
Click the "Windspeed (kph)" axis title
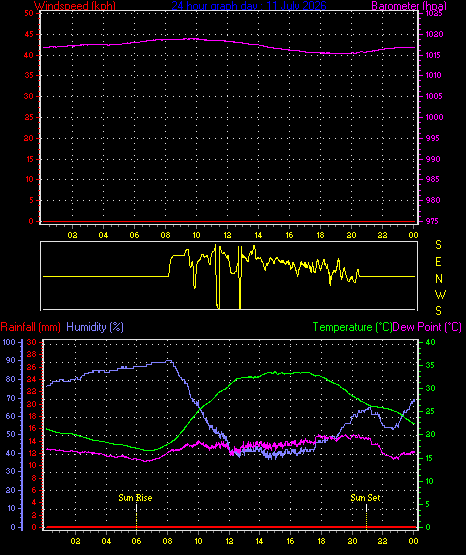(75, 6)
